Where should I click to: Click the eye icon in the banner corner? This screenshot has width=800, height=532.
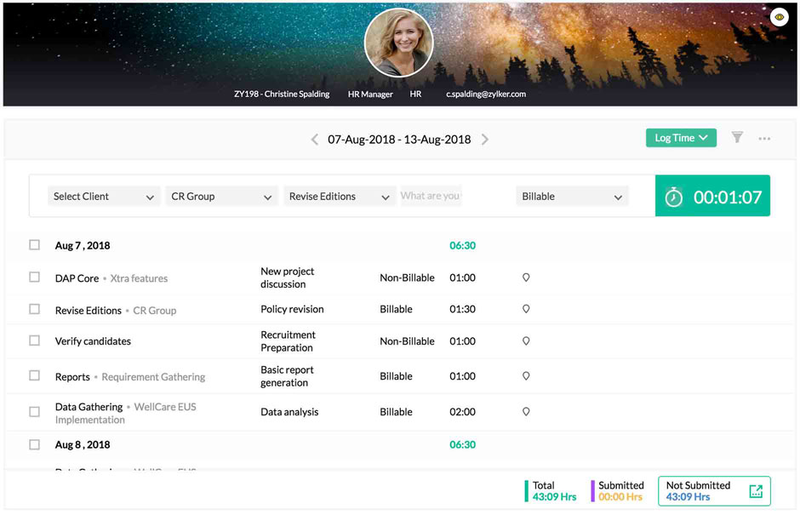click(x=779, y=16)
